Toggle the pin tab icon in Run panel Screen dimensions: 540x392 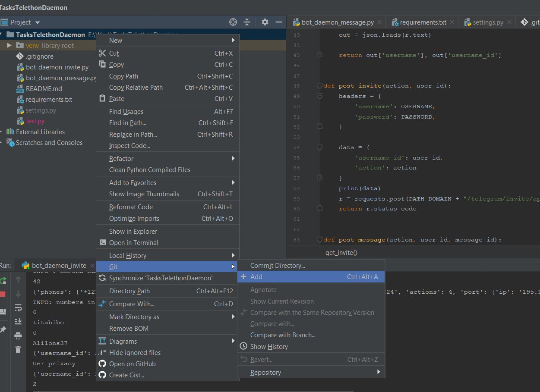click(x=3, y=329)
